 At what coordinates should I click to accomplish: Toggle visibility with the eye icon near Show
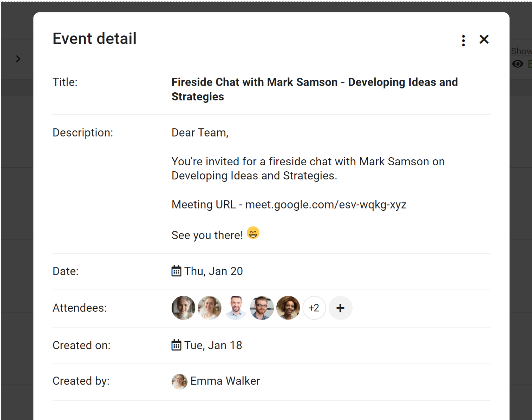point(517,64)
